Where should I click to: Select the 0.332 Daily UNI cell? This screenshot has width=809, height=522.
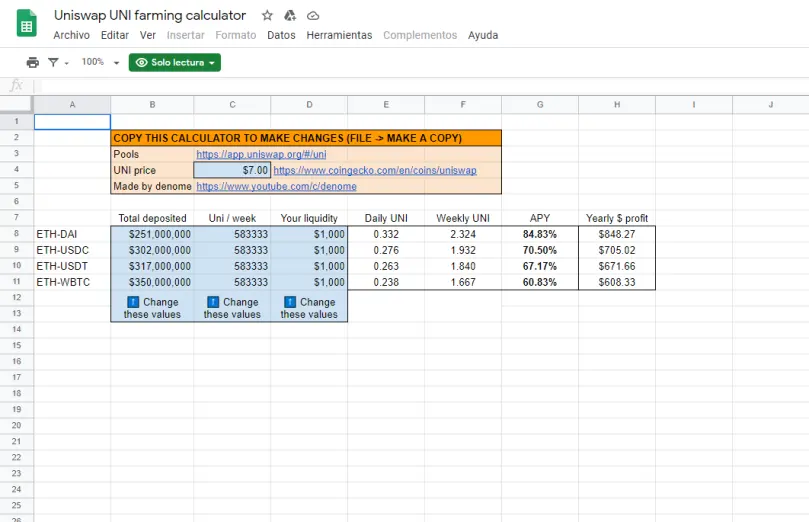point(386,234)
